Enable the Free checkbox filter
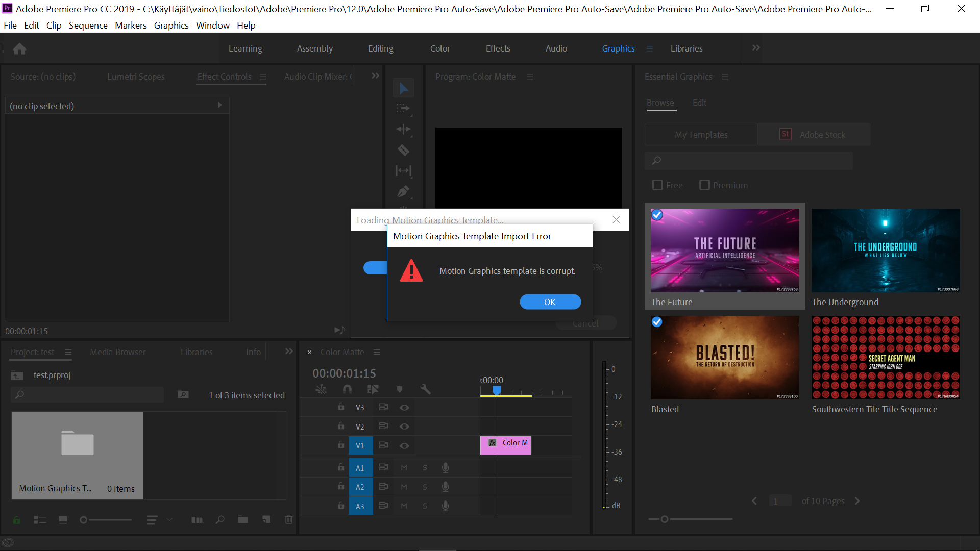Viewport: 980px width, 551px height. (657, 185)
